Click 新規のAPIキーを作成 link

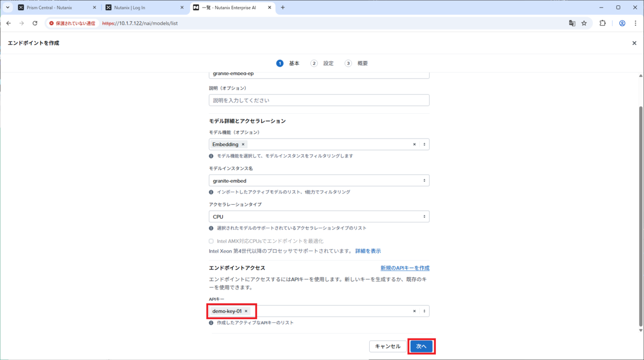coord(405,268)
